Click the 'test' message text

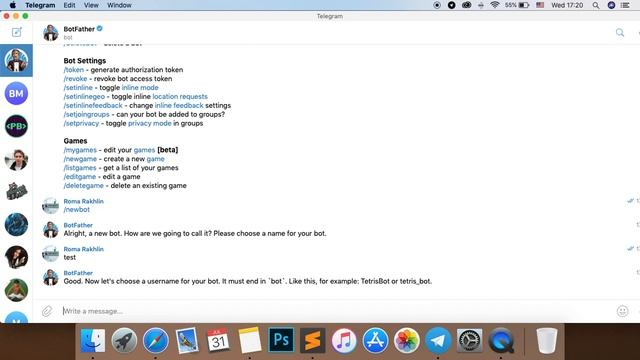coord(69,258)
